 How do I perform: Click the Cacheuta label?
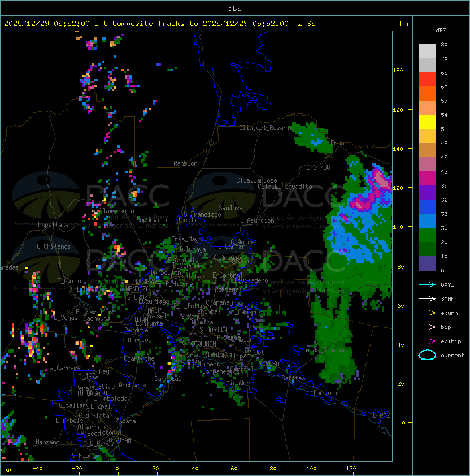coord(97,318)
